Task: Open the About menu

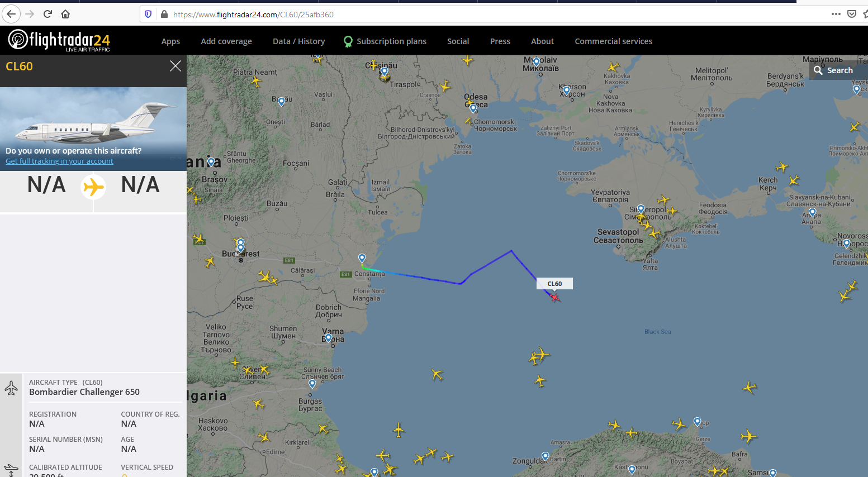Action: [543, 41]
